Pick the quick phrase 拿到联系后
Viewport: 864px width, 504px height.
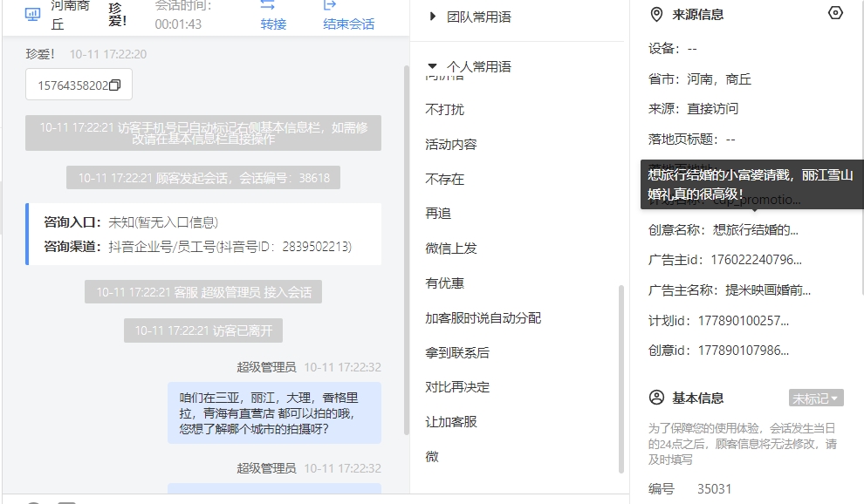tap(457, 352)
